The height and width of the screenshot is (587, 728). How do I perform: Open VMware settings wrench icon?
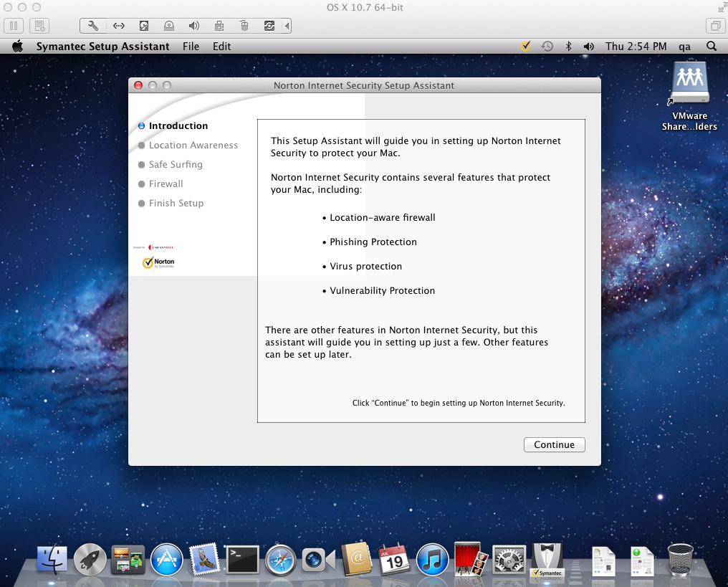click(93, 26)
